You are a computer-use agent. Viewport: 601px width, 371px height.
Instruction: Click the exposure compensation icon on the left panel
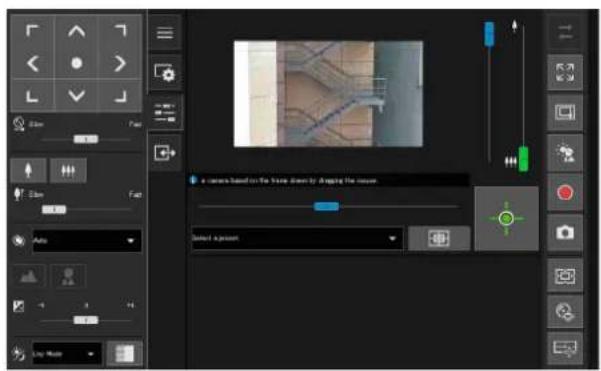click(18, 306)
